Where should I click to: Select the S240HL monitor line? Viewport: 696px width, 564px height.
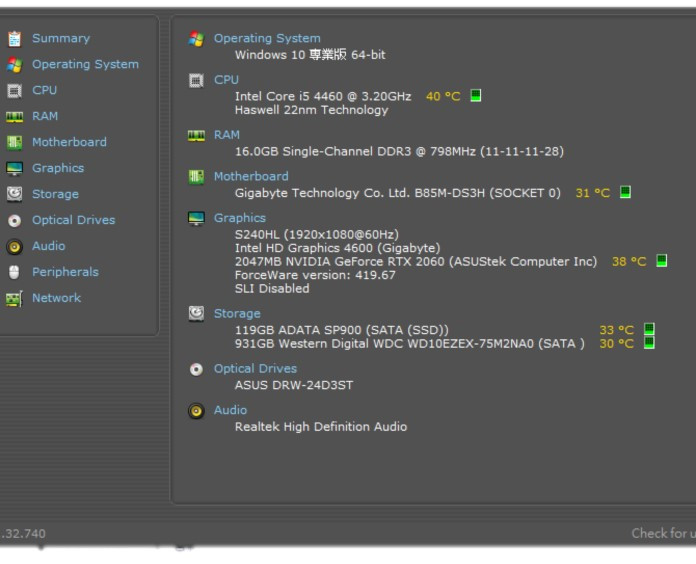317,234
